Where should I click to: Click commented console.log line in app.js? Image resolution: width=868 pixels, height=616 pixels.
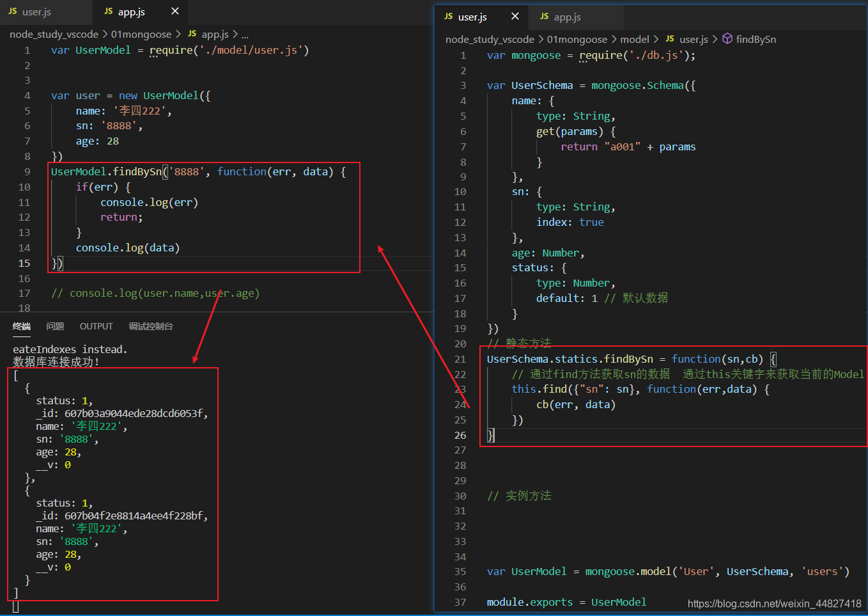pos(155,293)
